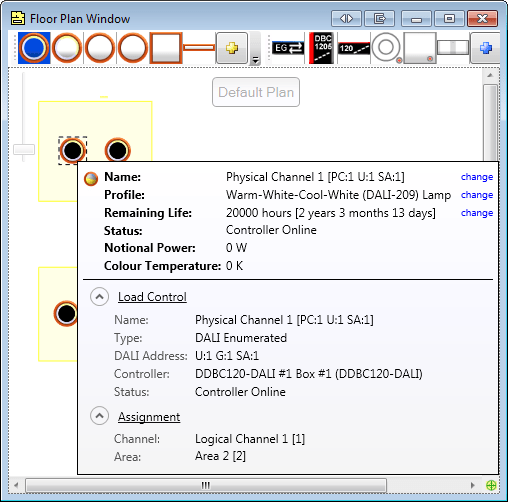508x502 pixels.
Task: Select the round sensor device icon
Action: [x=387, y=48]
